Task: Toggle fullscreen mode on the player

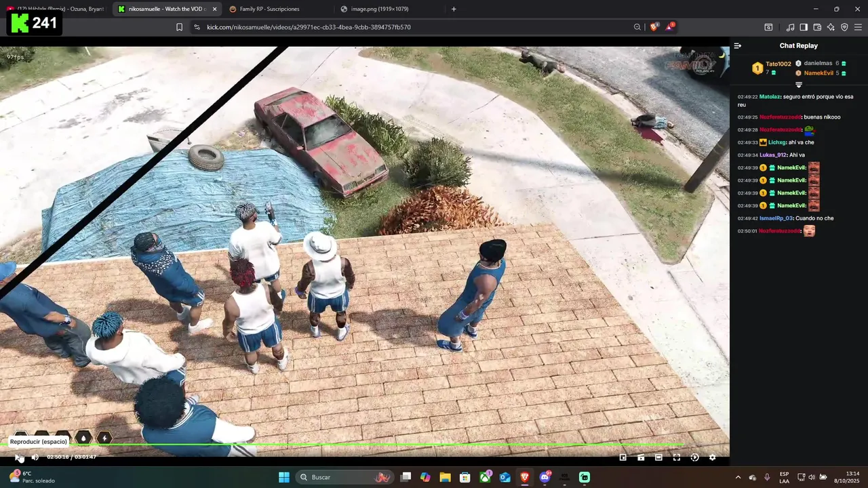Action: pyautogui.click(x=676, y=457)
